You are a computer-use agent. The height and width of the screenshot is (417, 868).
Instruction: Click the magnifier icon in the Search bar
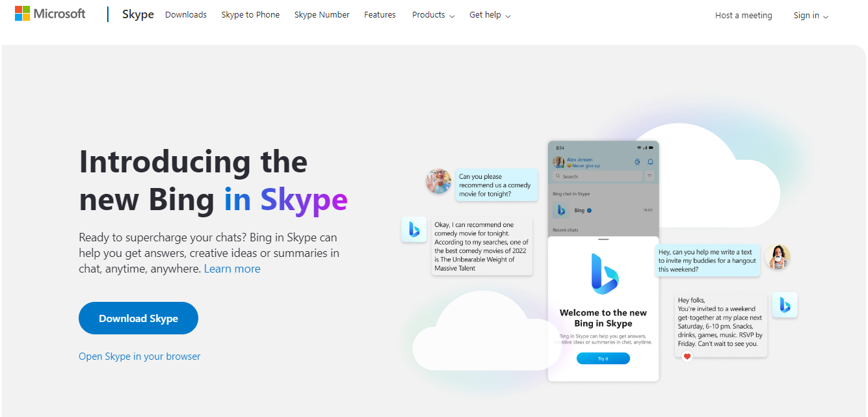[558, 176]
